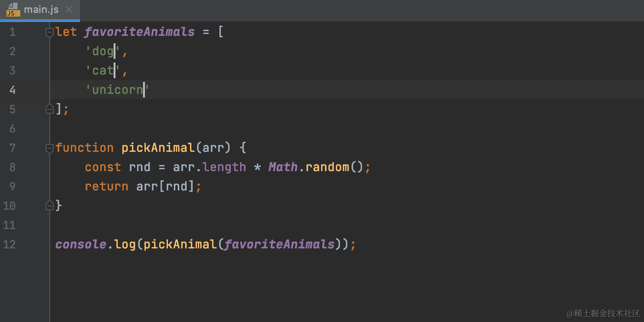Click line number 1 in the gutter
Screen dimensions: 644x322
[x=12, y=32]
